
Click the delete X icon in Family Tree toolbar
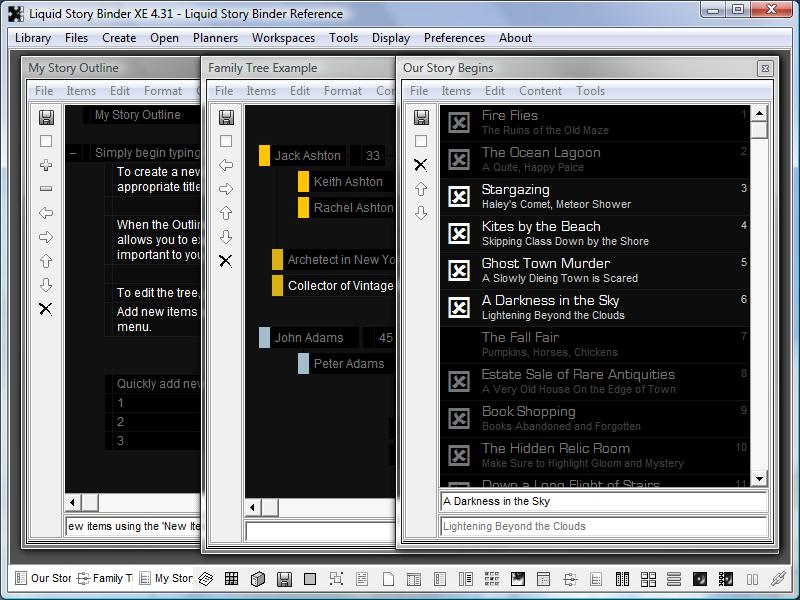(x=226, y=261)
